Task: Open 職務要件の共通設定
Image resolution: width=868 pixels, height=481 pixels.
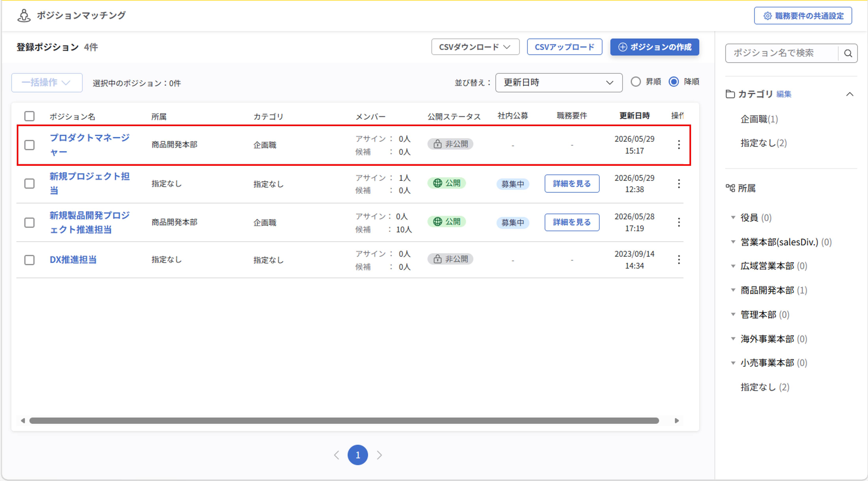Action: (803, 16)
